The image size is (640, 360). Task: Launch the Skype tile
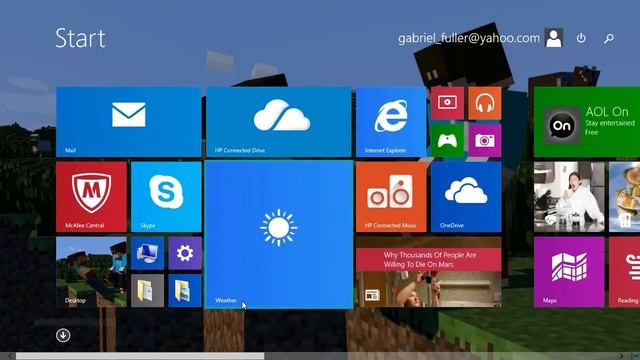[166, 197]
